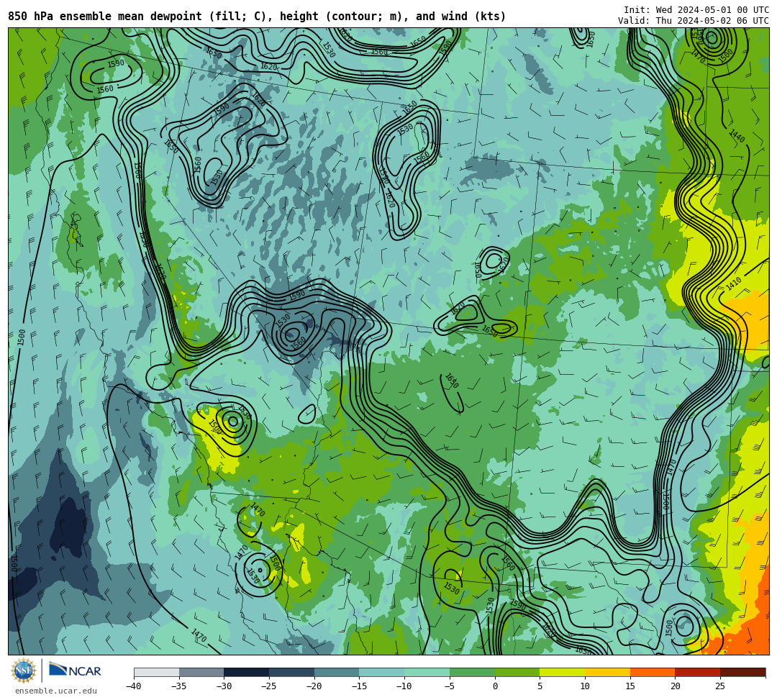Click the 850 hPa ensemble mean dewpoint title
Image resolution: width=777 pixels, height=700 pixels.
pyautogui.click(x=257, y=17)
